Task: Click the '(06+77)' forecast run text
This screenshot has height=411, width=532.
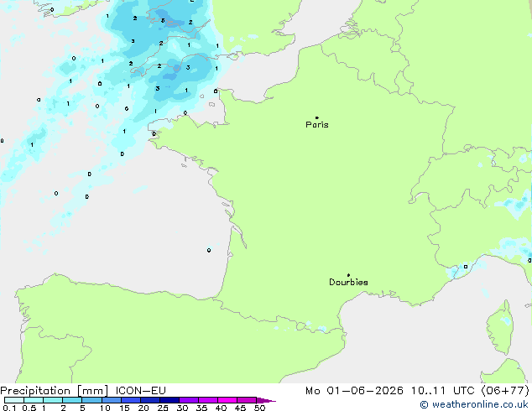Action: click(505, 391)
